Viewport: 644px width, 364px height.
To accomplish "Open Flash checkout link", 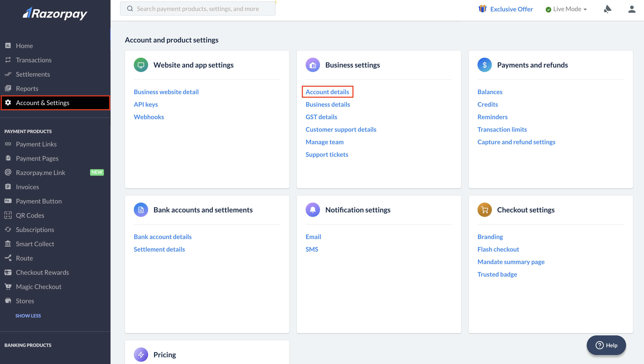I will pos(498,249).
